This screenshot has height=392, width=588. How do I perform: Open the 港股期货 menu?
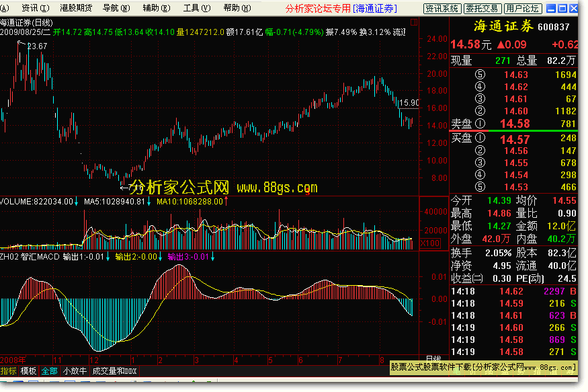(76, 8)
